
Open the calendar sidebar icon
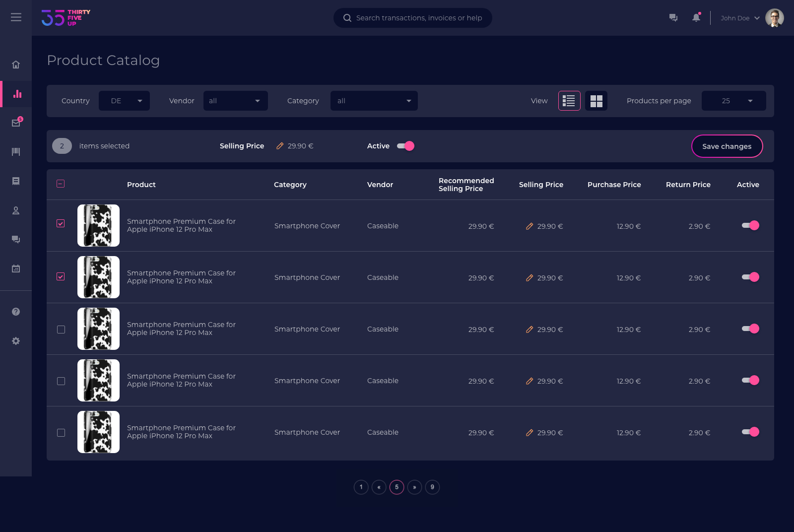[x=16, y=268]
